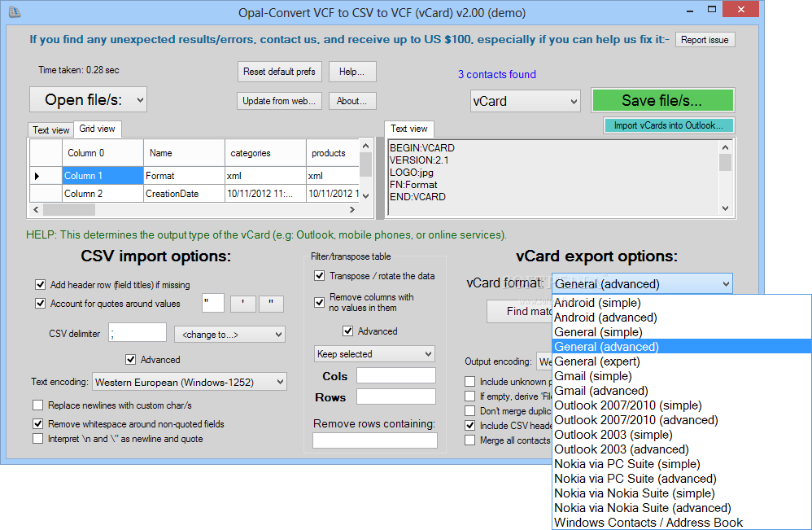Click the CreationDate cell in grid
Viewport: 812px width, 530px height.
tap(184, 193)
